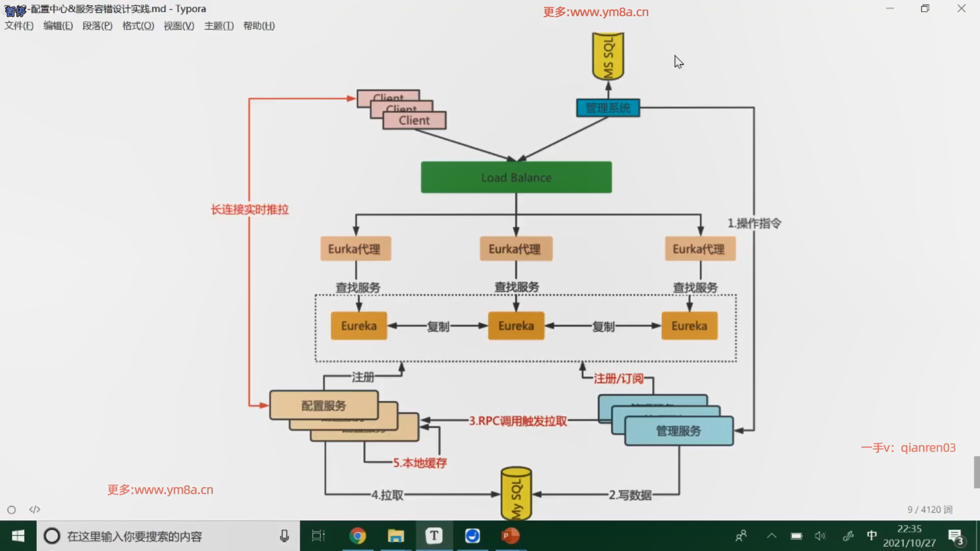Open File Explorer taskbar icon
Screen dimensions: 980x551
pos(396,536)
